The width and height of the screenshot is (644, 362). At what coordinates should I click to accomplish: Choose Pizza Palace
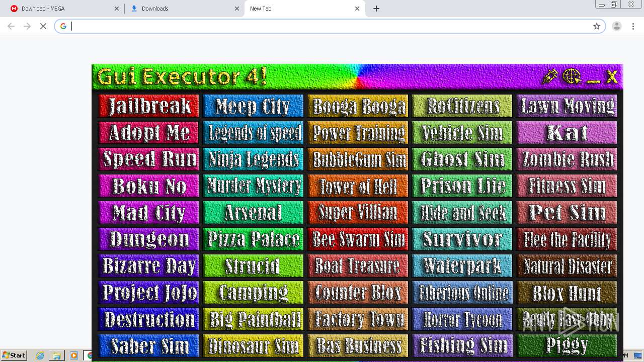(x=254, y=239)
